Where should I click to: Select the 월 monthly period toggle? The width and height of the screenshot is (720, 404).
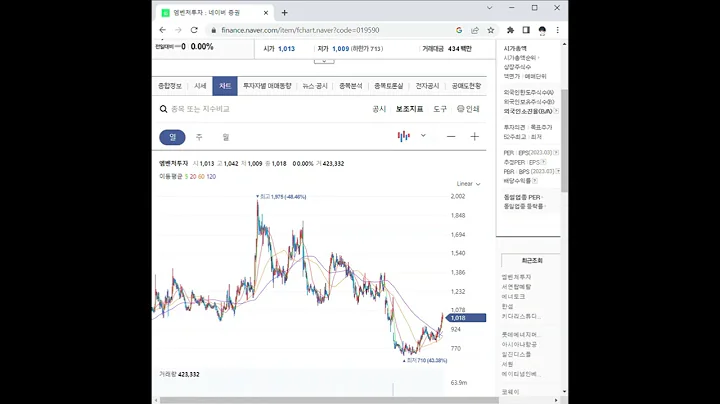[226, 137]
